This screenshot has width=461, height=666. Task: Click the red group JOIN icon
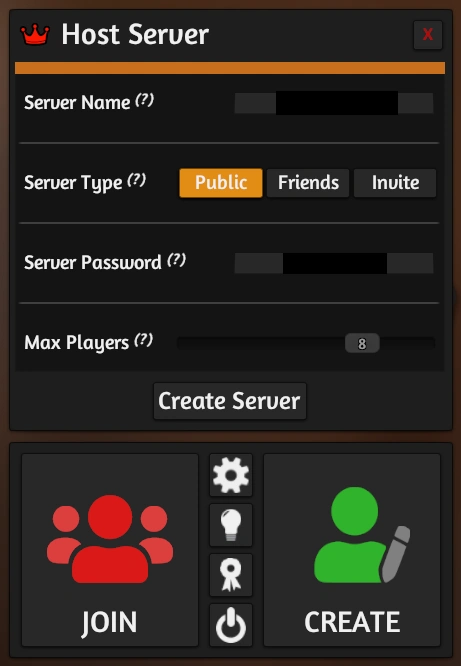click(x=110, y=539)
